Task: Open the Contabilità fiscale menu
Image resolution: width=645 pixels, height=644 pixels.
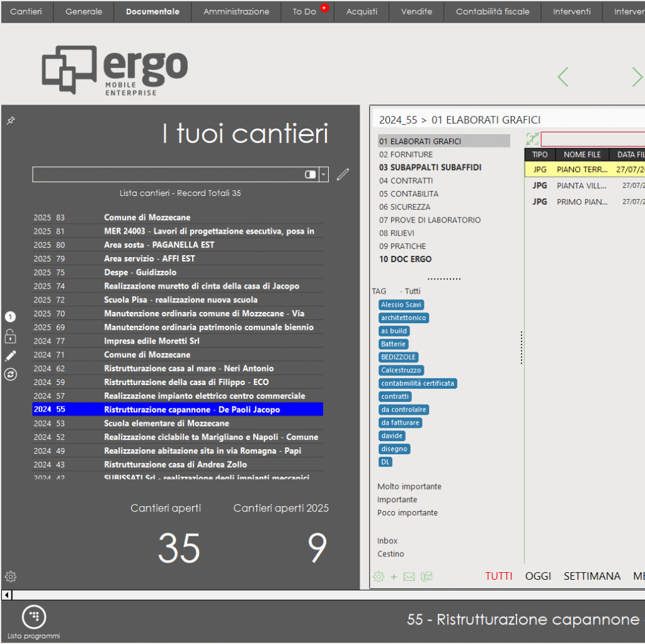Action: (493, 11)
